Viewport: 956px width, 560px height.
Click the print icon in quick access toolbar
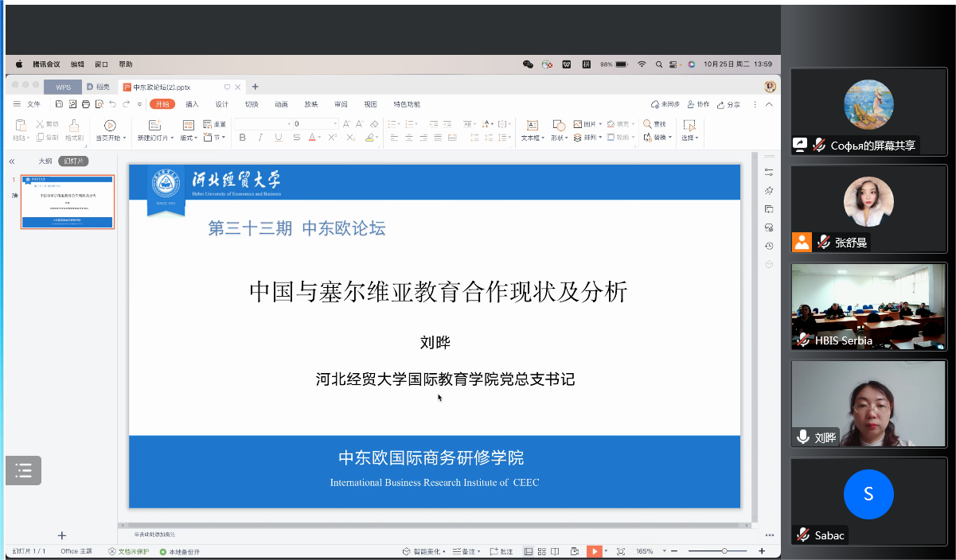click(x=86, y=104)
